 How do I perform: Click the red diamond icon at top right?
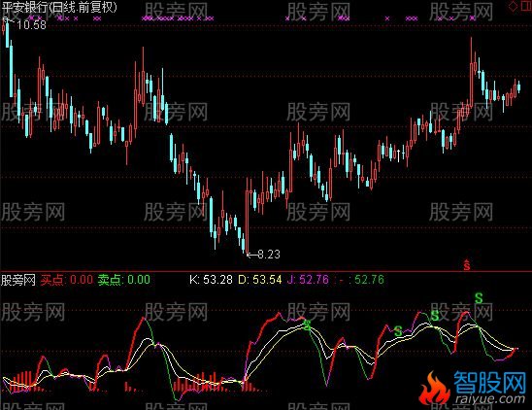[x=513, y=6]
